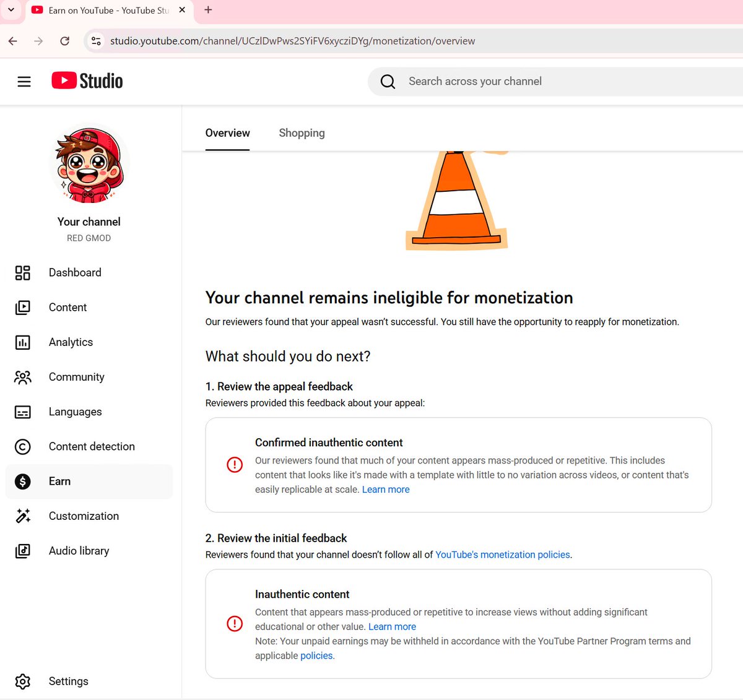Open the hamburger navigation menu
The height and width of the screenshot is (700, 743).
24,82
